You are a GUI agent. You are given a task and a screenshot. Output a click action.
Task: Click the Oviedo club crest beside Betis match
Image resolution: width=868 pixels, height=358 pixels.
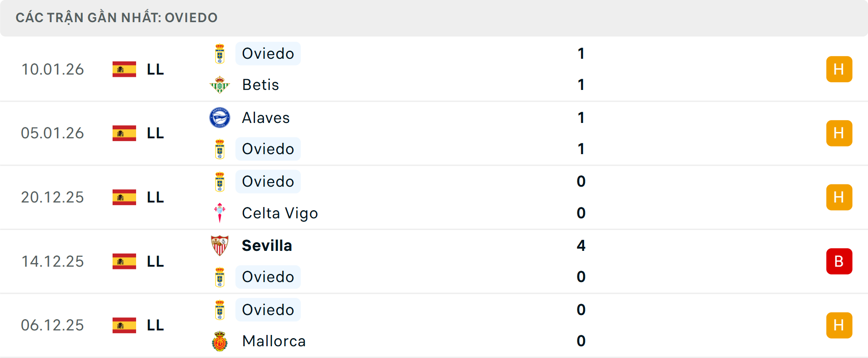pos(220,53)
